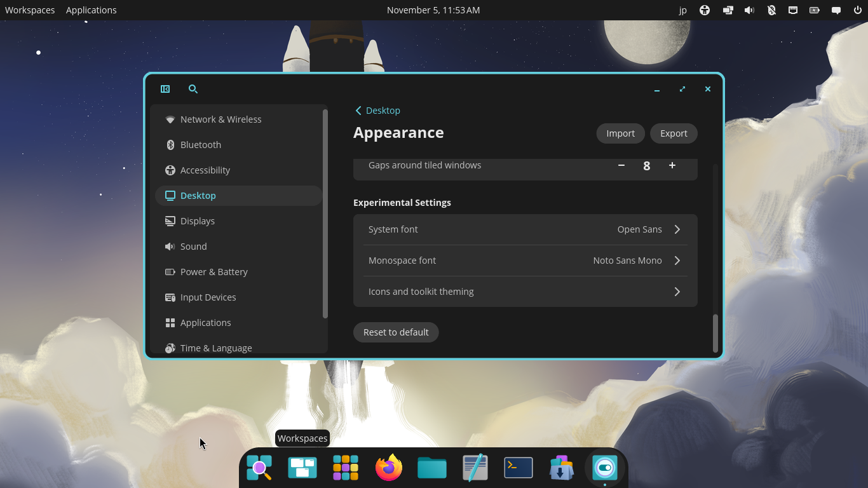Open the launcher search dock icon
The image size is (868, 488).
point(259,468)
